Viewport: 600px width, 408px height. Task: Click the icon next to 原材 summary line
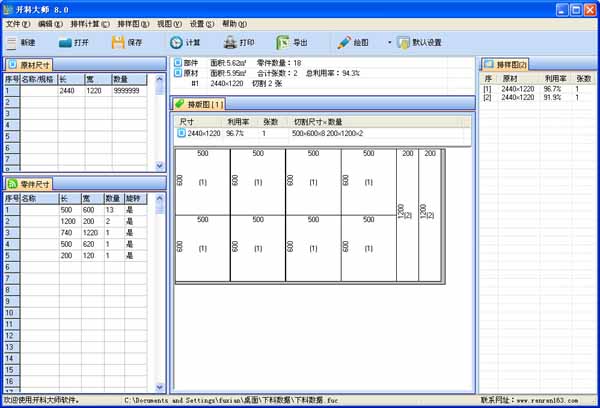pyautogui.click(x=178, y=73)
